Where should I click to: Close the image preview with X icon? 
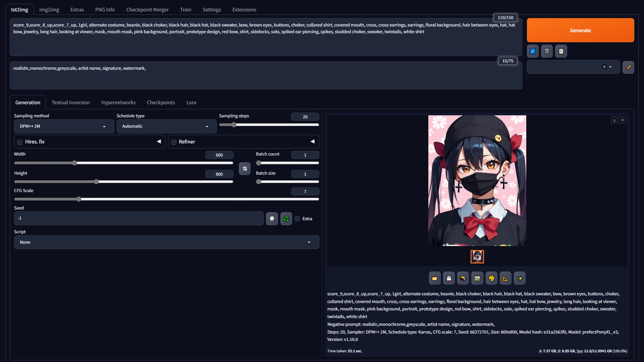tap(623, 120)
